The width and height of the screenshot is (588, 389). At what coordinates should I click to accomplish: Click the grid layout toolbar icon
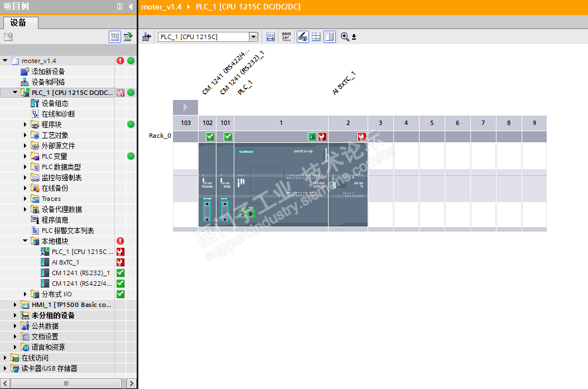[316, 37]
